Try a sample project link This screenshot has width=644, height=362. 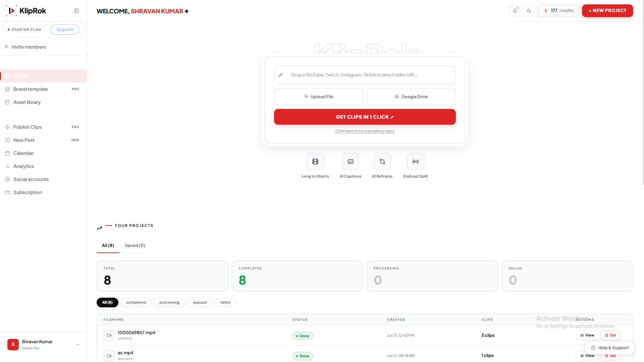[x=365, y=131]
